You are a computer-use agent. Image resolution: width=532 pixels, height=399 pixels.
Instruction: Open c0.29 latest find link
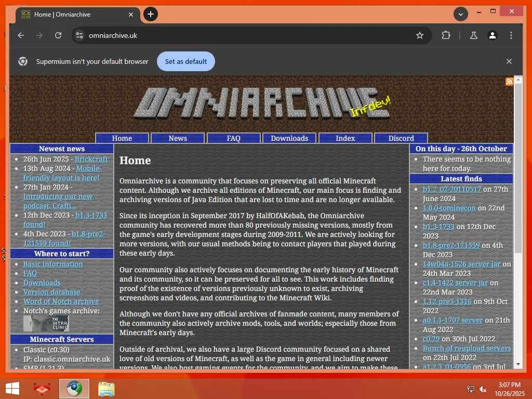tap(431, 339)
